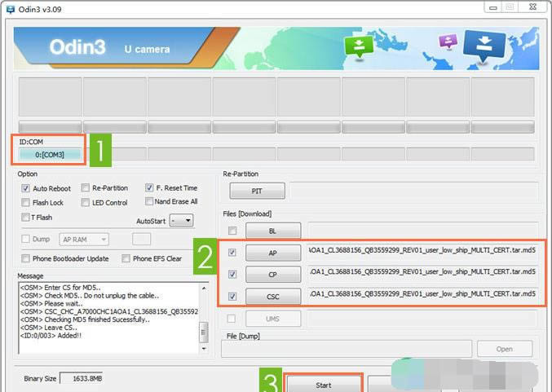Click the CSC file button

click(272, 296)
